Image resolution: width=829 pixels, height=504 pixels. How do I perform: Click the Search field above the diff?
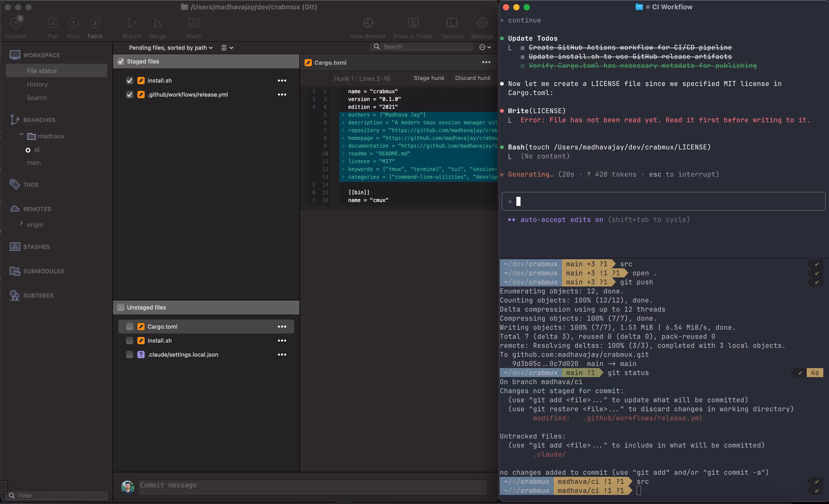coord(422,47)
